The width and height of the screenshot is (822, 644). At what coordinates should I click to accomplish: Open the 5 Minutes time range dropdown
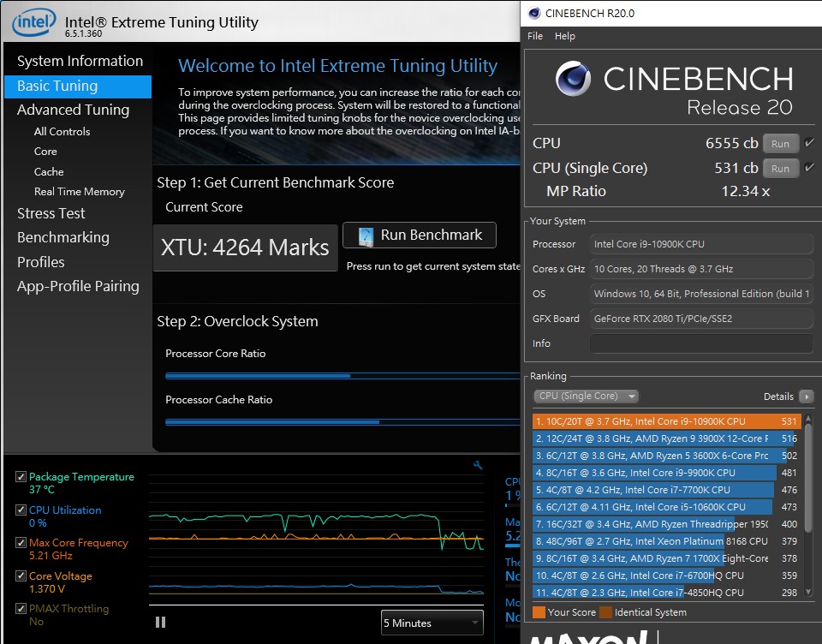click(x=432, y=623)
